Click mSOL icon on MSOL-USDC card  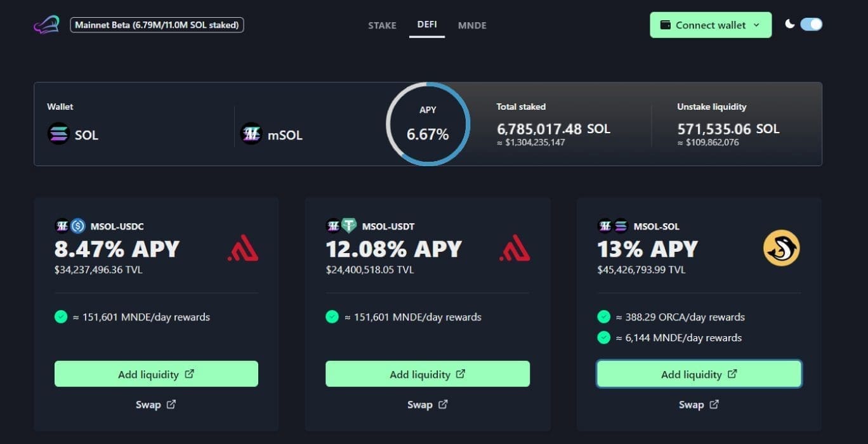click(62, 225)
